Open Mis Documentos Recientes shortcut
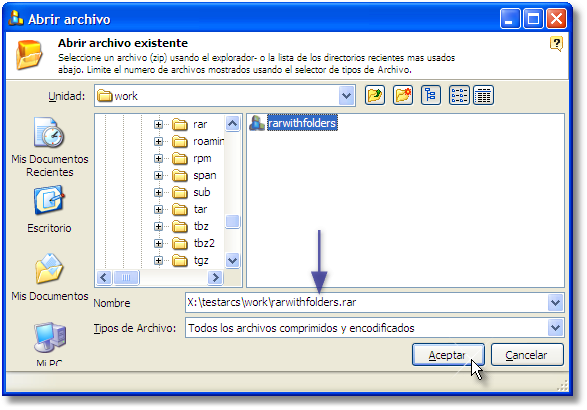The height and width of the screenshot is (410, 587). 49,147
